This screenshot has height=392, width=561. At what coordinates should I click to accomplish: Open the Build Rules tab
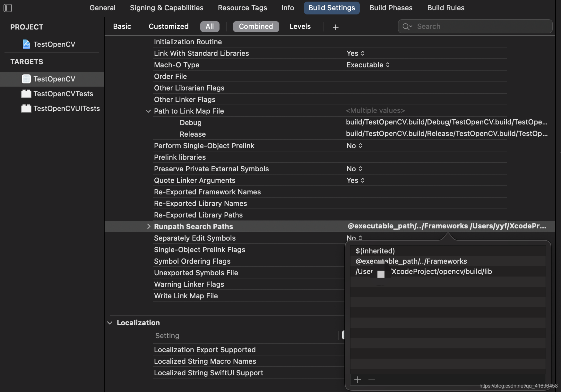pos(446,8)
